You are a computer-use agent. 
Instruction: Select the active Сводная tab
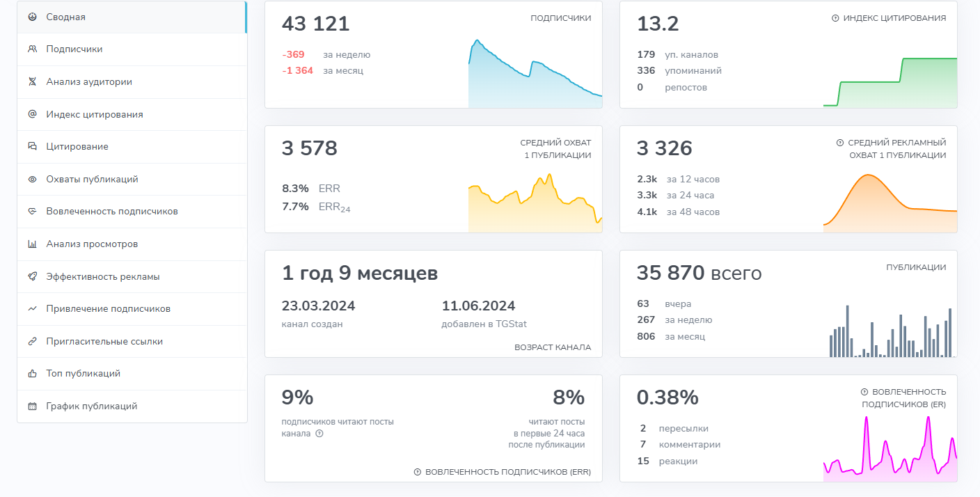click(x=66, y=17)
